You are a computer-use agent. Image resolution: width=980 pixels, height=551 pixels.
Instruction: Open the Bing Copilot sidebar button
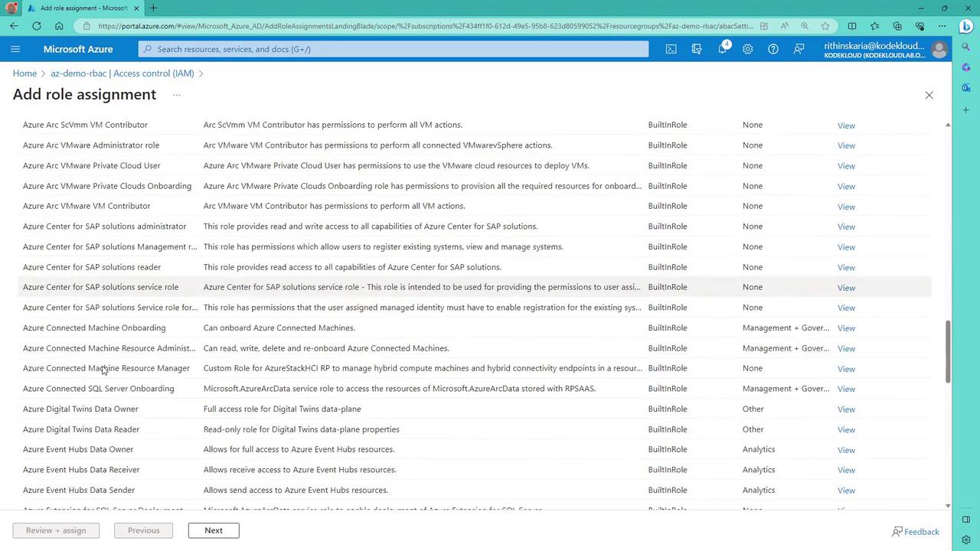[966, 26]
